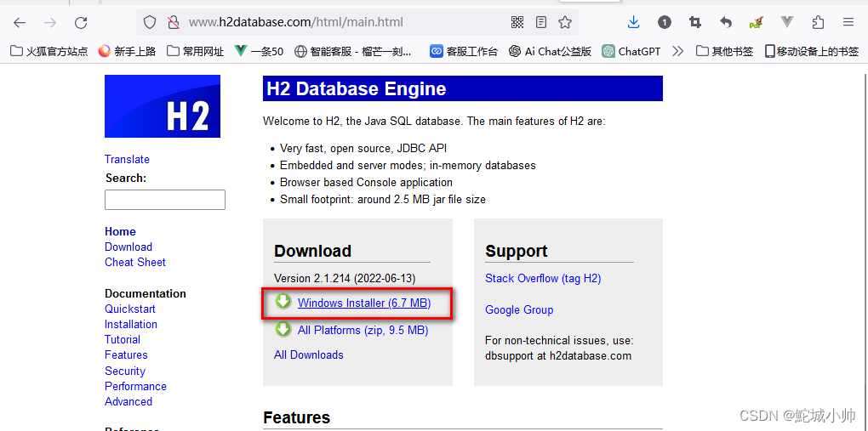Focus the site Search input box

(x=165, y=200)
